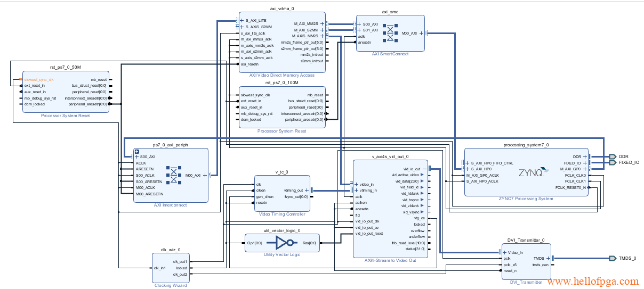Select the AXI Video Direct Memory Access label
The height and width of the screenshot is (289, 644).
pos(281,76)
